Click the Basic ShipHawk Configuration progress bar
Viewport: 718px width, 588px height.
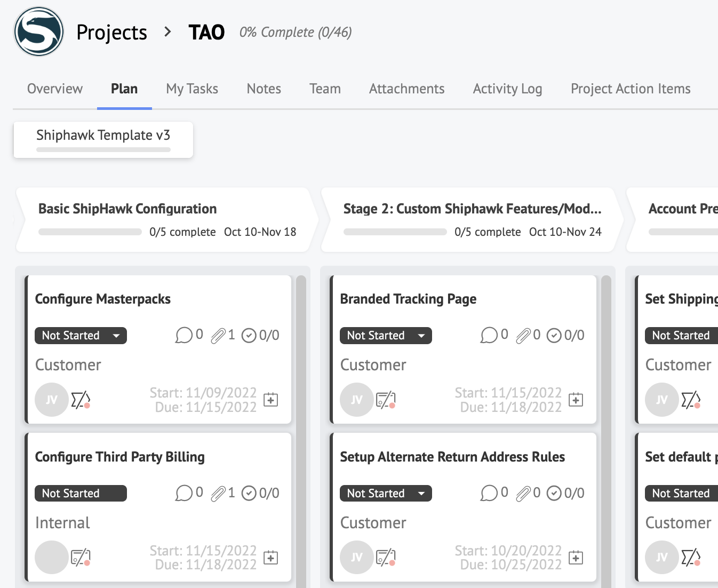tap(89, 232)
